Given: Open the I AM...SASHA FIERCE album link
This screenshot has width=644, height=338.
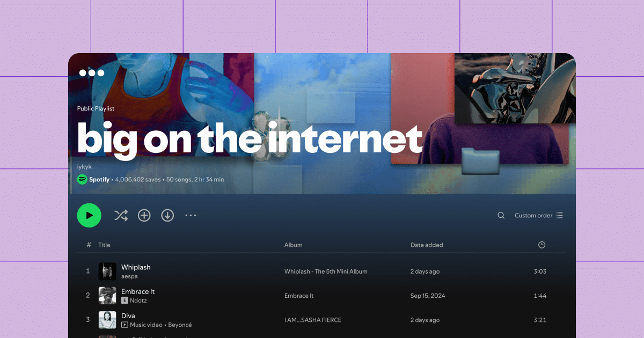Looking at the screenshot, I should point(313,320).
